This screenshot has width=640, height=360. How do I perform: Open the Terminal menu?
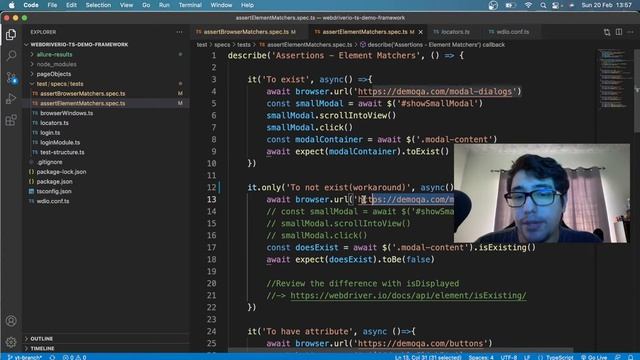[190, 5]
